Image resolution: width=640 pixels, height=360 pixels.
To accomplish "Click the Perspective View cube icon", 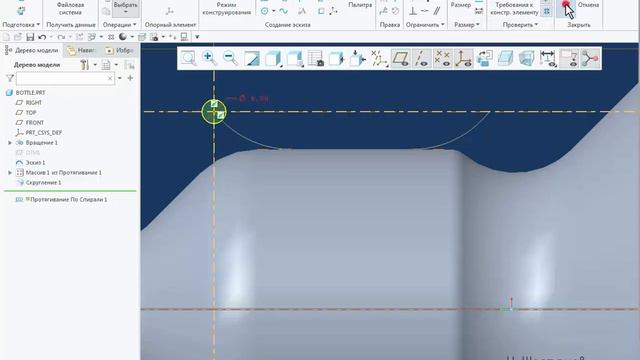I will [336, 59].
